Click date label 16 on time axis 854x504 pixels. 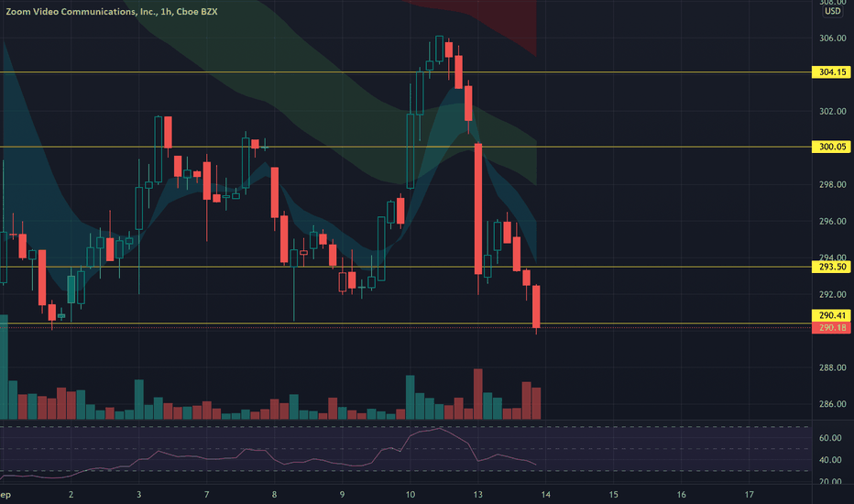click(x=682, y=495)
